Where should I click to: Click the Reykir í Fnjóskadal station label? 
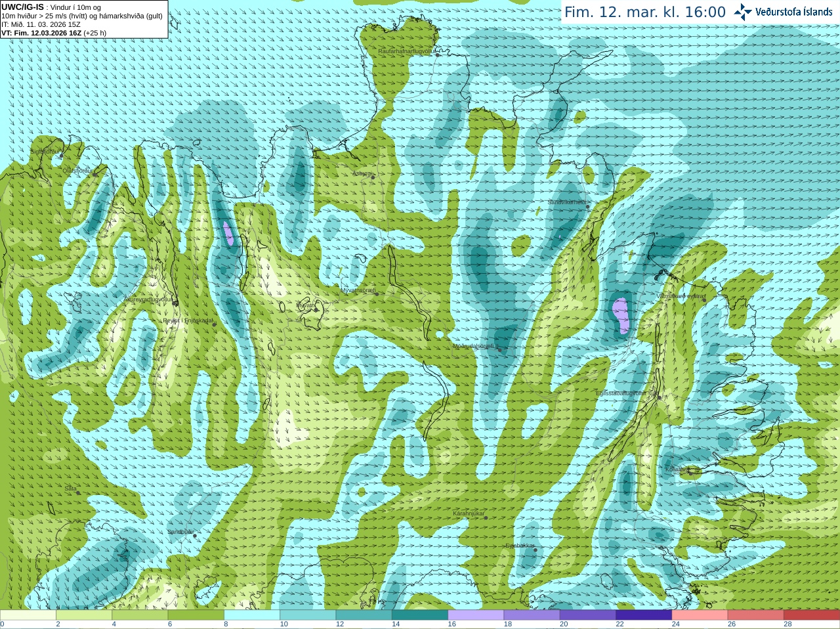[188, 321]
